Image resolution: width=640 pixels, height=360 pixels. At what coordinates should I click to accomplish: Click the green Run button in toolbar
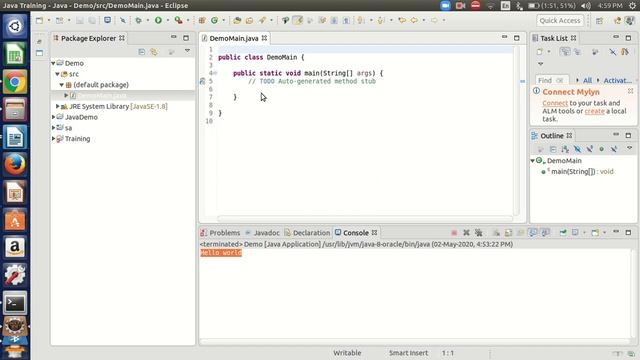pyautogui.click(x=158, y=20)
